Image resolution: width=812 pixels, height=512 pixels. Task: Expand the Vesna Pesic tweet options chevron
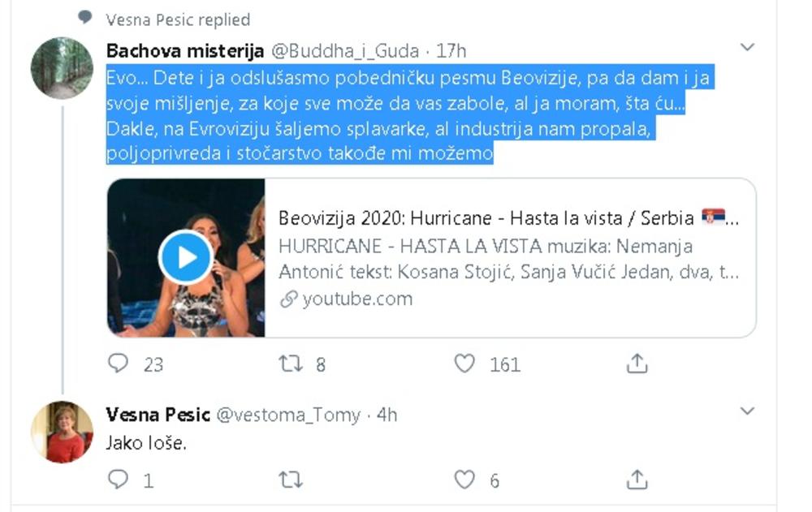[747, 413]
